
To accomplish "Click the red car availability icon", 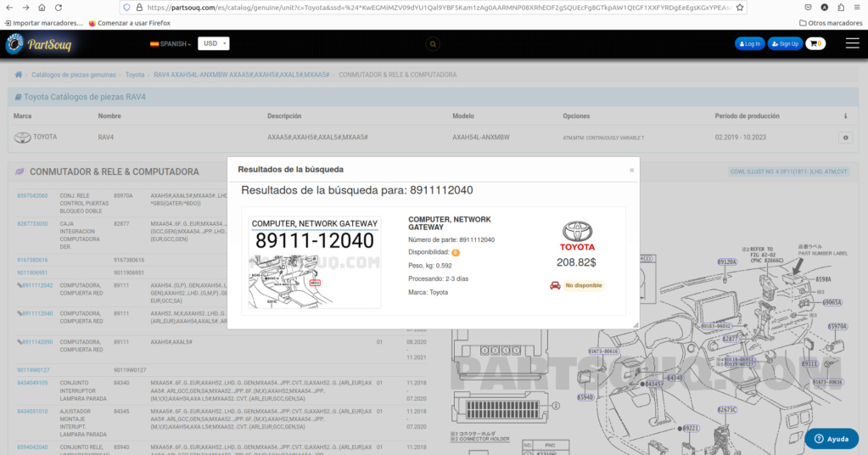I will coord(555,285).
